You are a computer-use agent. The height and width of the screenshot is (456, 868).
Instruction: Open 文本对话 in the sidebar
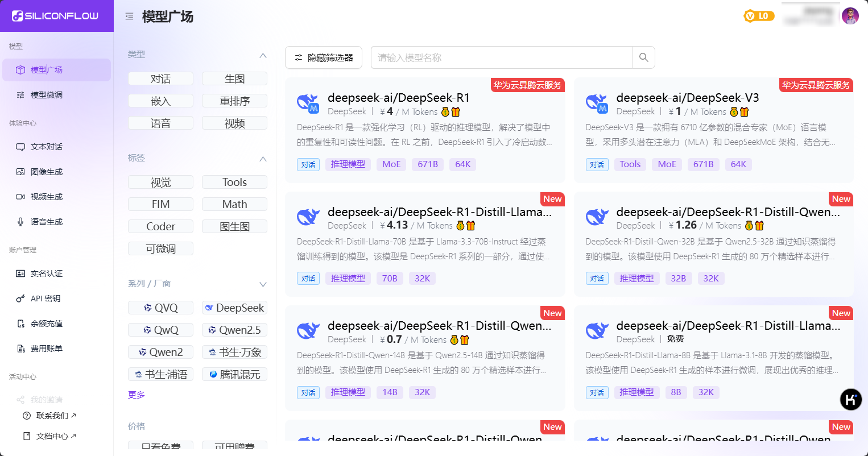pyautogui.click(x=47, y=147)
